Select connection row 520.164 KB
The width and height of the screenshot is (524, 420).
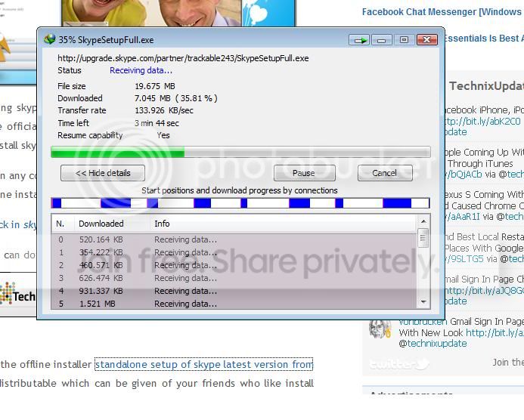[234, 239]
